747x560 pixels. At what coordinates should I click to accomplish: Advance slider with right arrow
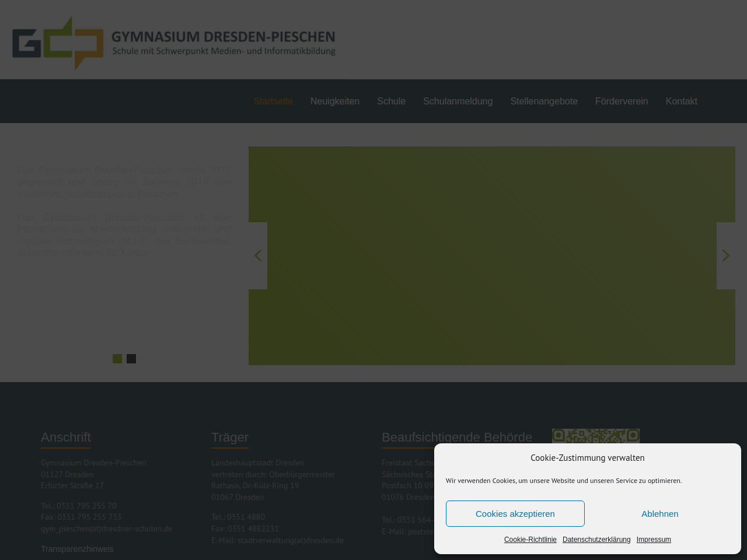(725, 256)
